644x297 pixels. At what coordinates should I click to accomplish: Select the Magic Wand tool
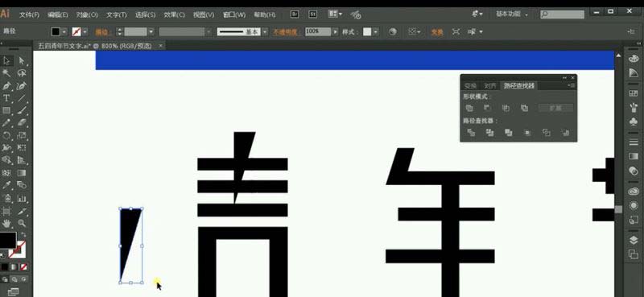coord(6,73)
